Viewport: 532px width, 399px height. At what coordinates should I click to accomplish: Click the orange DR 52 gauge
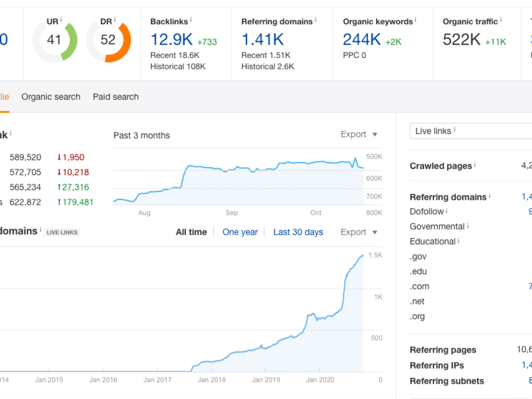tap(109, 41)
